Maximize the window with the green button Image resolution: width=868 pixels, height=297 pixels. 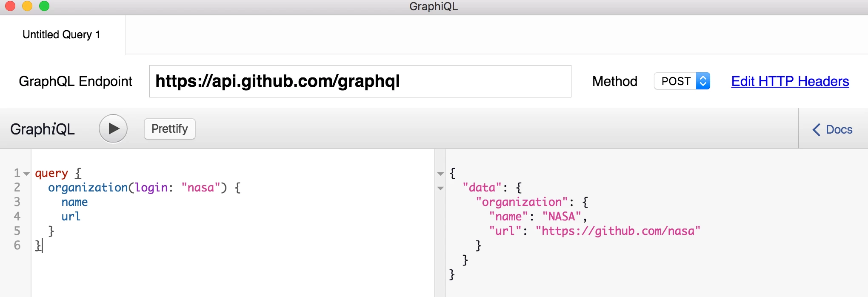click(44, 6)
